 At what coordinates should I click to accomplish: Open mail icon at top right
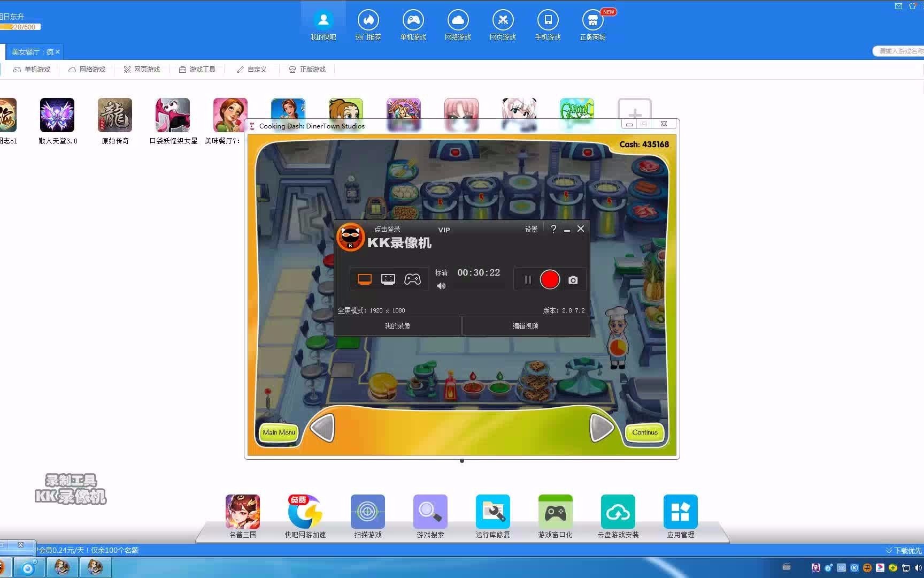[x=898, y=6]
